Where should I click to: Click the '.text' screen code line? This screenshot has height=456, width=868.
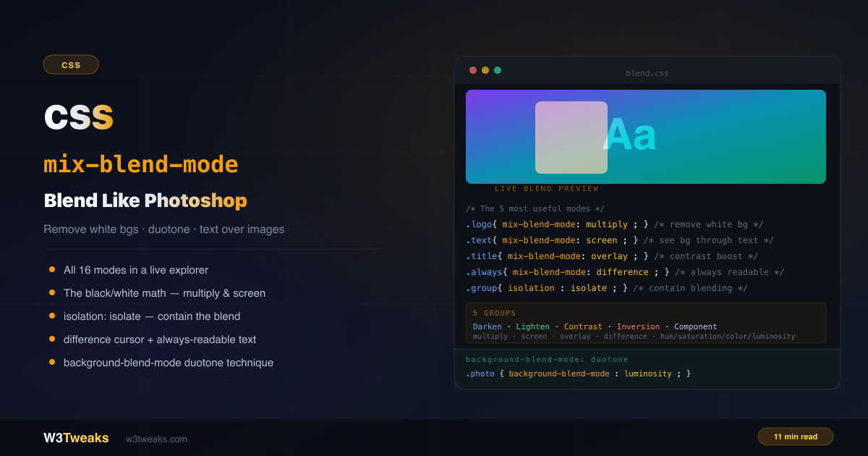620,240
